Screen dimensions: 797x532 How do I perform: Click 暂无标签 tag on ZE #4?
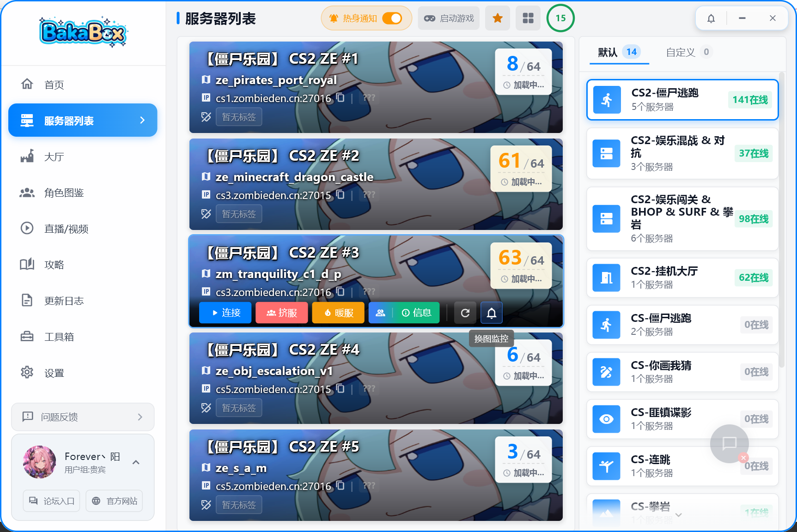pos(239,408)
